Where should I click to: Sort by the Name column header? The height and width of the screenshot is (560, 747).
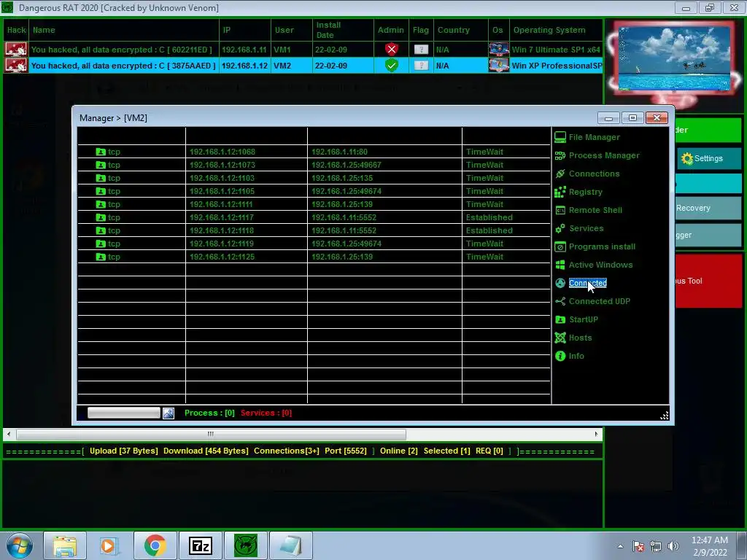coord(124,30)
